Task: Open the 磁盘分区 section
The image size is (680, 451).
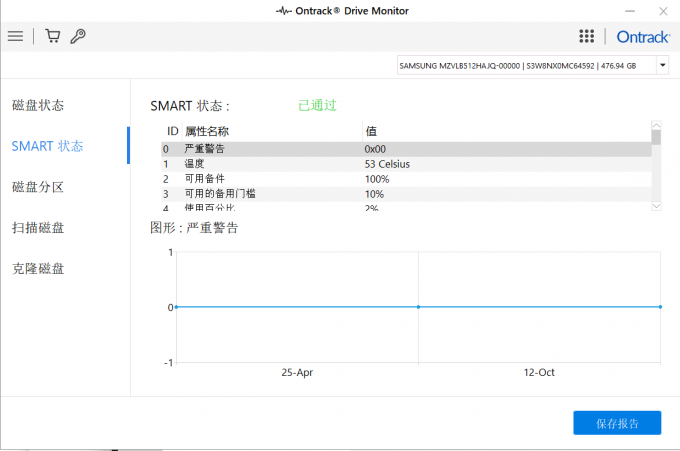Action: click(38, 187)
